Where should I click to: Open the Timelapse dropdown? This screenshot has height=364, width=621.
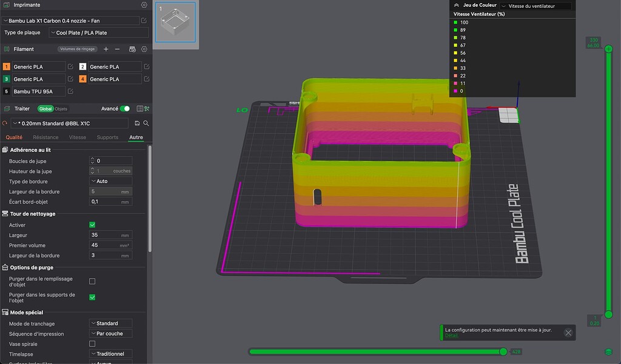(110, 354)
